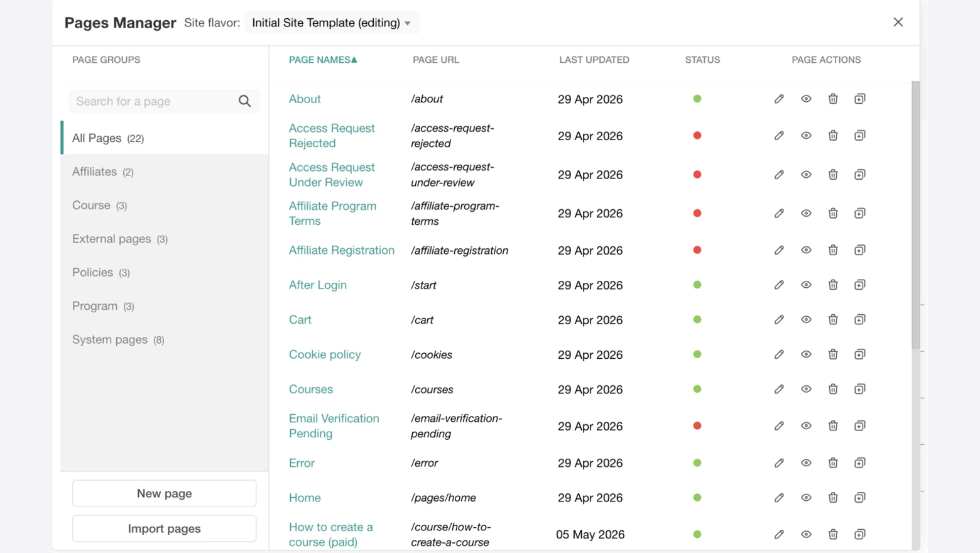Click the pages list vertical scrollbar
This screenshot has width=980, height=553.
click(x=916, y=215)
